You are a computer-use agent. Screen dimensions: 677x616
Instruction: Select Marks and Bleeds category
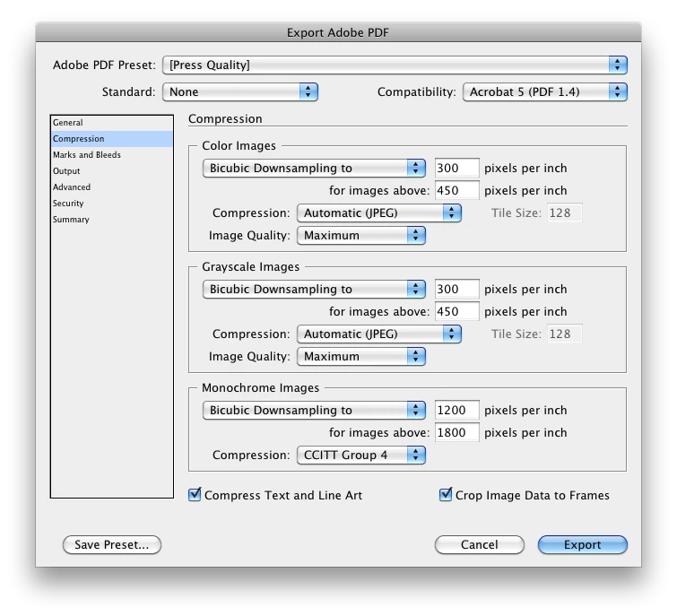click(x=112, y=155)
